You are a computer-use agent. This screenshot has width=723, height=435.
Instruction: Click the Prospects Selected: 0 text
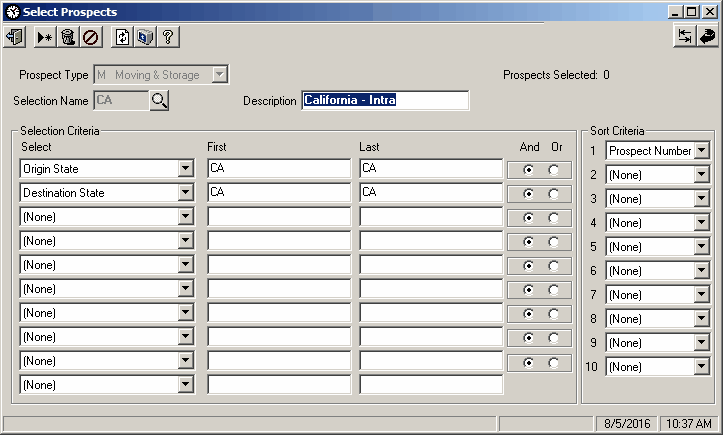(x=556, y=75)
